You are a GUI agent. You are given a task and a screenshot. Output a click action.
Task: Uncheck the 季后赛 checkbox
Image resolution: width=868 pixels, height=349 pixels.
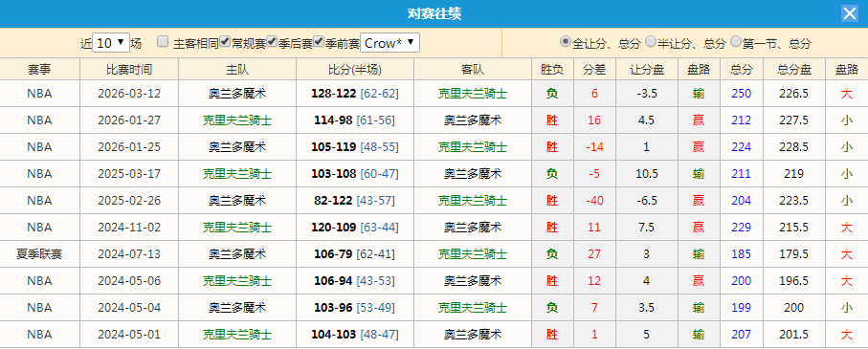click(x=272, y=41)
